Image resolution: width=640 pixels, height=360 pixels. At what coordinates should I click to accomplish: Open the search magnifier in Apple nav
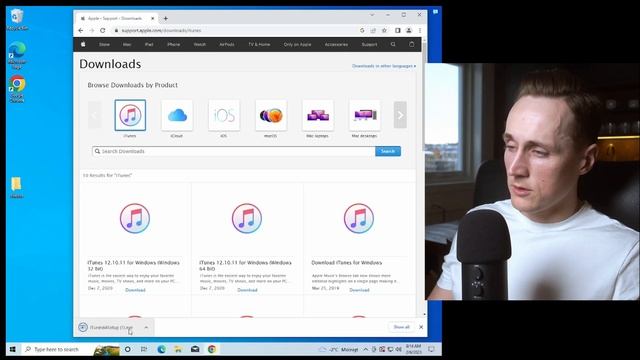(x=393, y=44)
